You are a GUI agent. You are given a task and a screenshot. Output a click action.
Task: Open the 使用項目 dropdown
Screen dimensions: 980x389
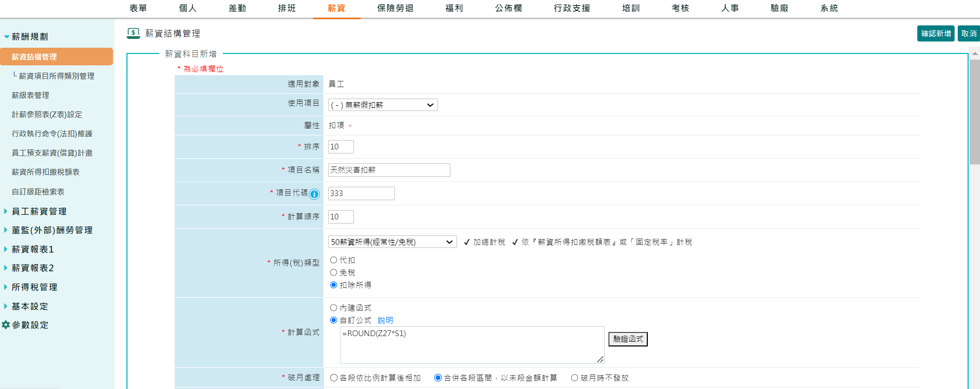383,105
